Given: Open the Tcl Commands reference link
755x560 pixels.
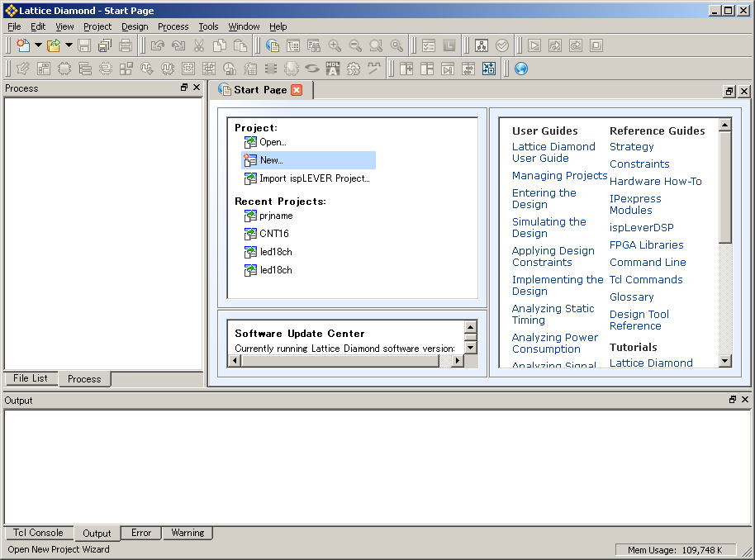Looking at the screenshot, I should coord(646,279).
